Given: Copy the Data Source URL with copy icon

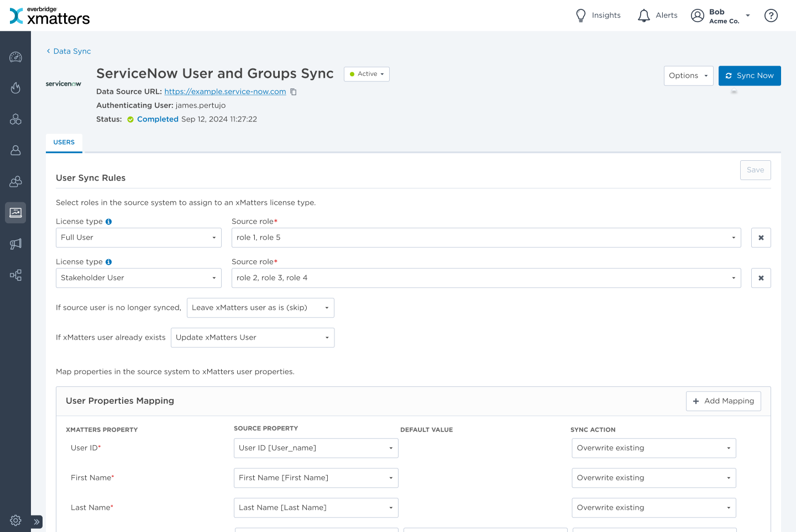Looking at the screenshot, I should pyautogui.click(x=294, y=92).
